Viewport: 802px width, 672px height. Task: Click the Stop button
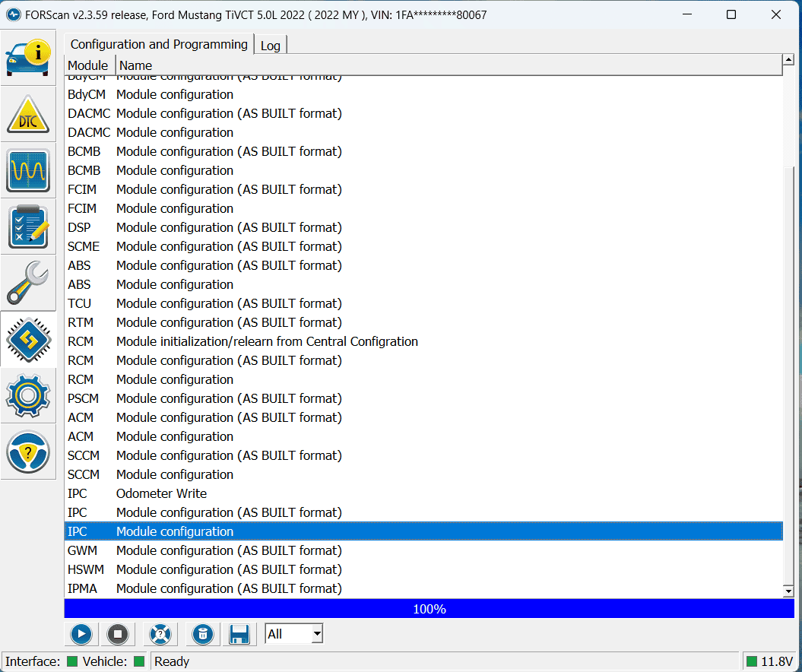coord(117,634)
